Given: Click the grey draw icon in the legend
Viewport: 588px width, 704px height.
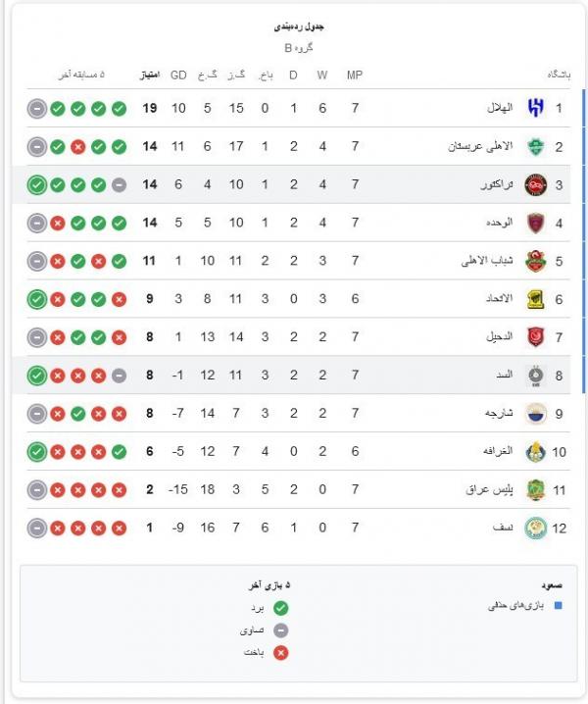Looking at the screenshot, I should pos(281,630).
